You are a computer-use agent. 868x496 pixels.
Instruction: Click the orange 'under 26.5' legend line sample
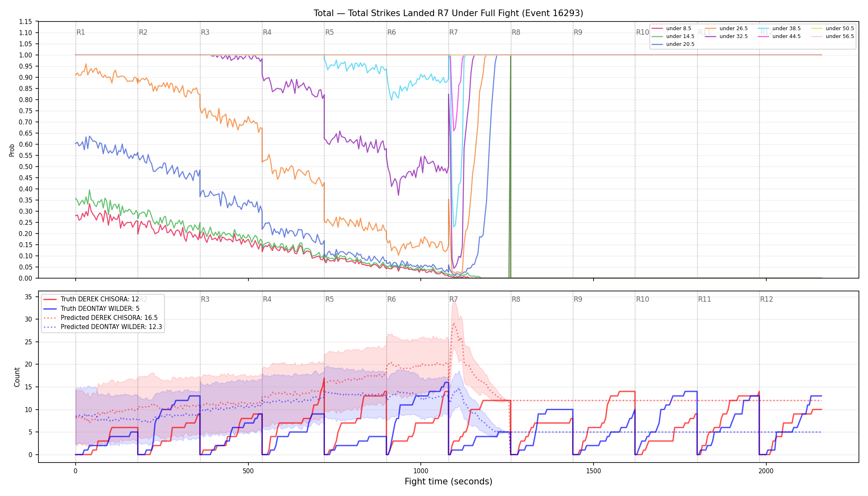click(x=710, y=29)
